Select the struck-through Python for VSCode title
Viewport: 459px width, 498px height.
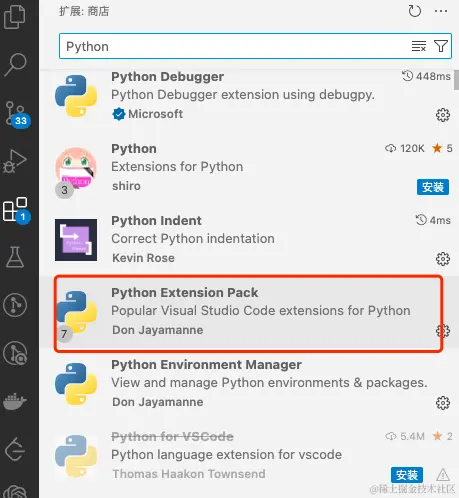pos(172,437)
